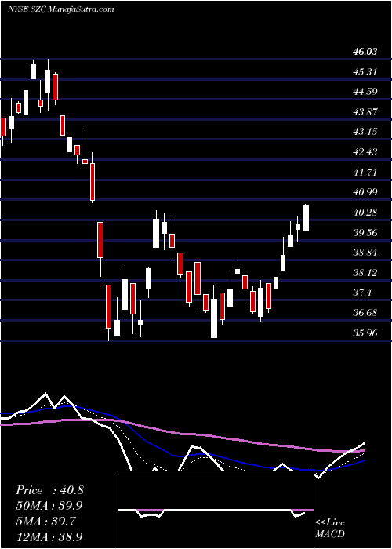Select the 35.96 price axis label
392x549 pixels.
(x=365, y=333)
